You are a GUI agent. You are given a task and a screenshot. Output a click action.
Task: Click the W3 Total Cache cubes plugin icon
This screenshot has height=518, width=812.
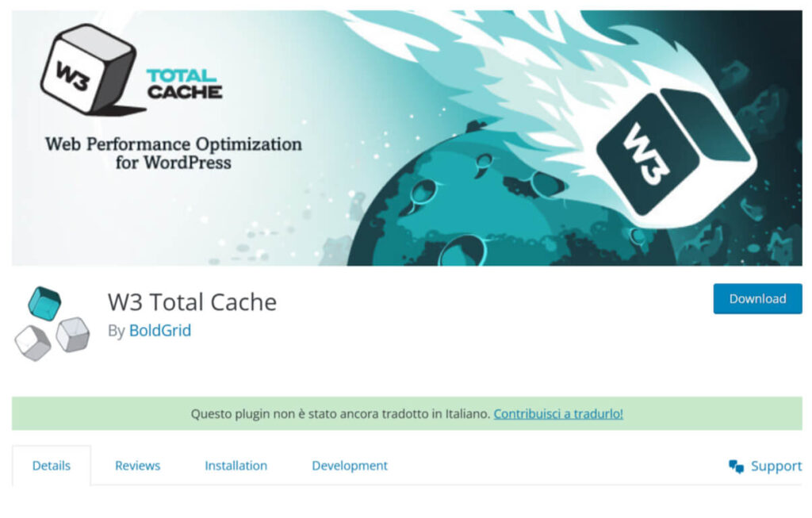tap(52, 324)
